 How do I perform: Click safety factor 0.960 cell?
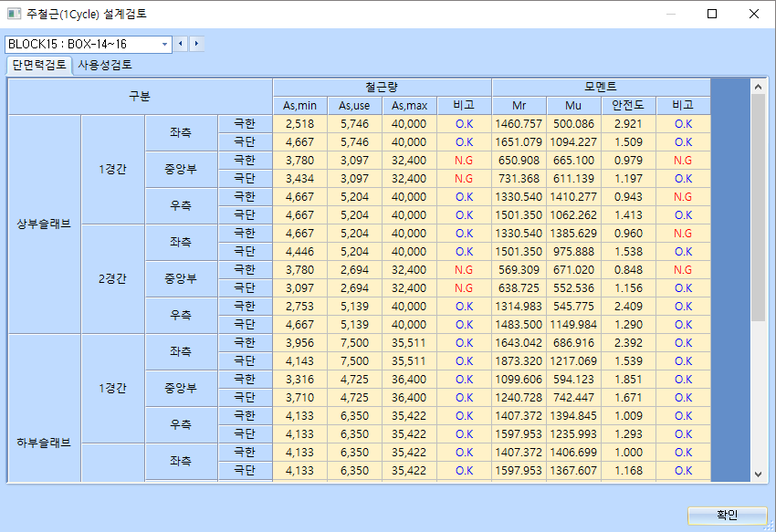628,233
